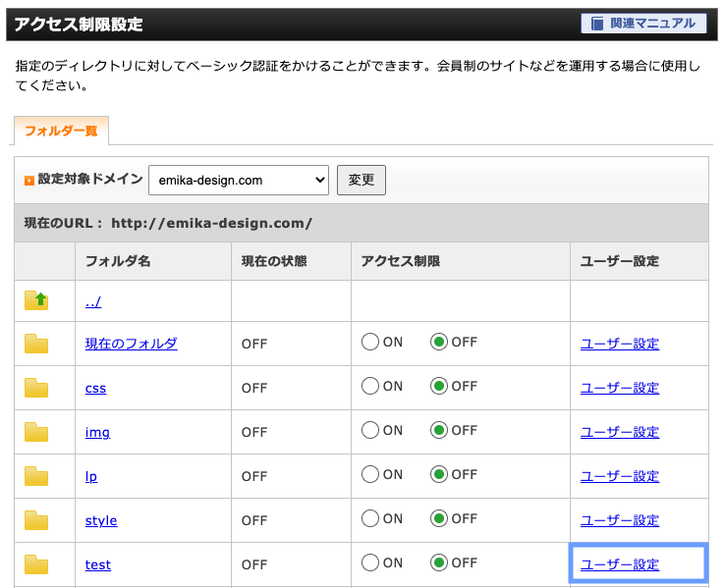
Task: Click the folder icon in the style row
Action: click(x=36, y=520)
